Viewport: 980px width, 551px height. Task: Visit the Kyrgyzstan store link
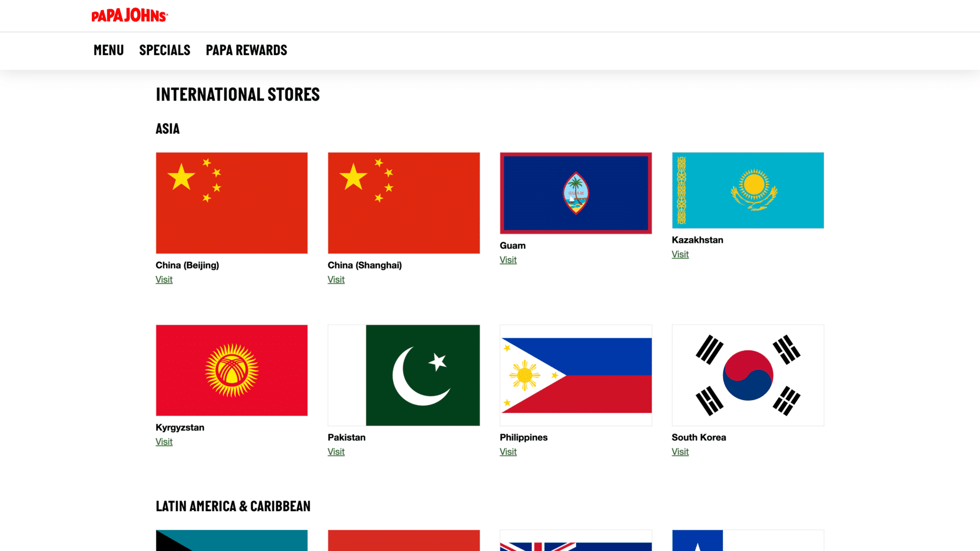[164, 442]
